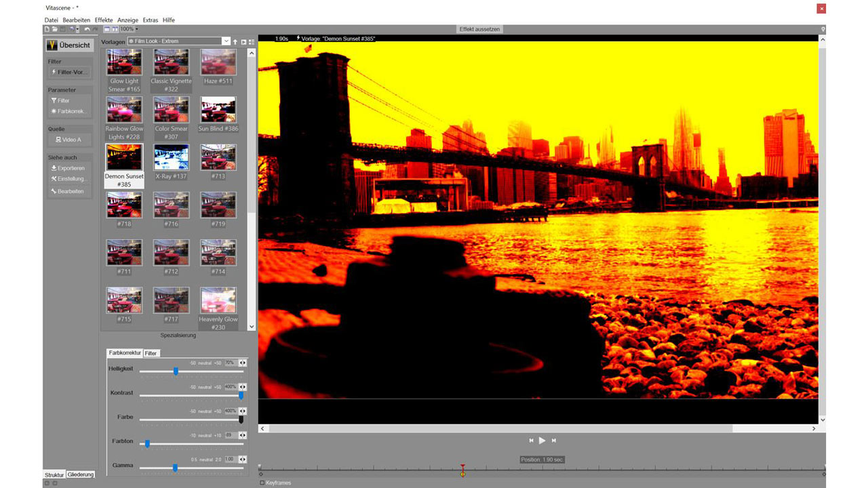The height and width of the screenshot is (488, 868).
Task: Jump to previous frame with the skip-back icon
Action: tap(531, 441)
